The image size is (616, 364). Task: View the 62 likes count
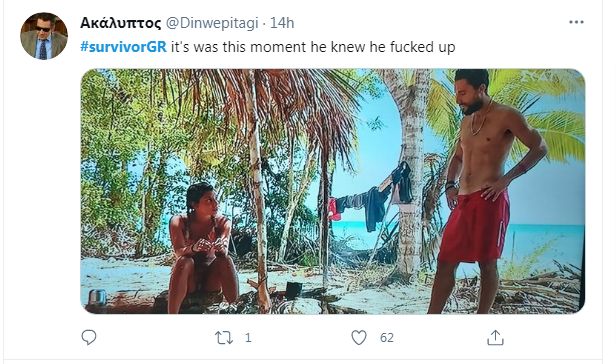point(387,338)
